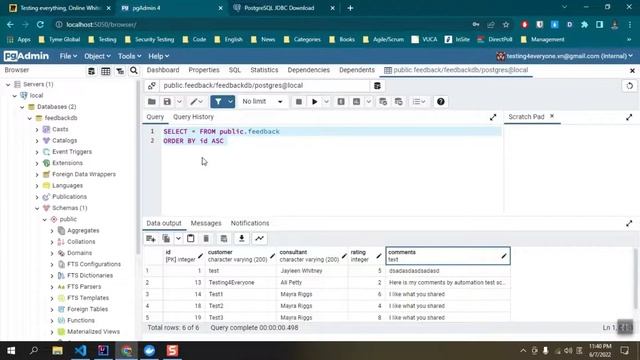Click the View Data grid icon in Browser header
Viewport: 640px width, 360px height.
tap(106, 71)
